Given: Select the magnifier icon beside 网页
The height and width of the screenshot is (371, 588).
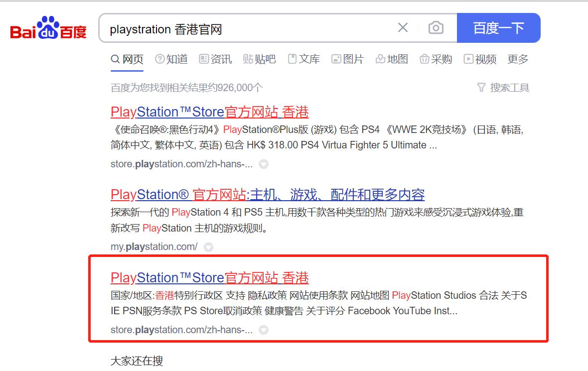Looking at the screenshot, I should click(x=115, y=59).
